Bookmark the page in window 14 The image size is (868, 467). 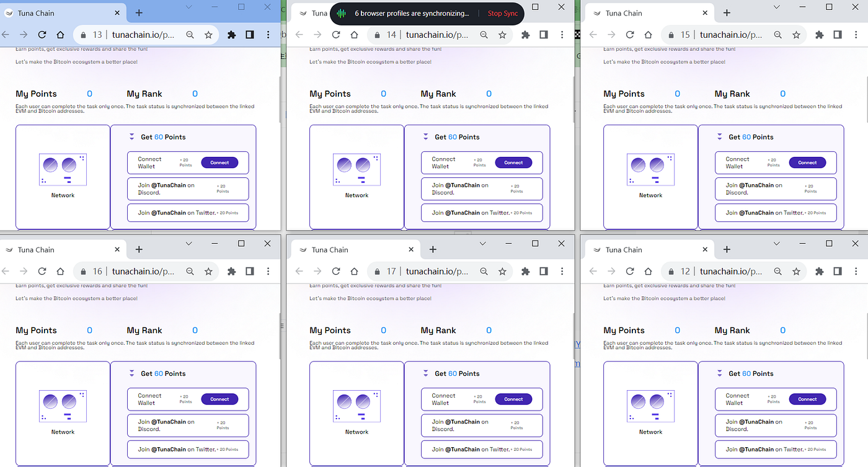point(502,35)
